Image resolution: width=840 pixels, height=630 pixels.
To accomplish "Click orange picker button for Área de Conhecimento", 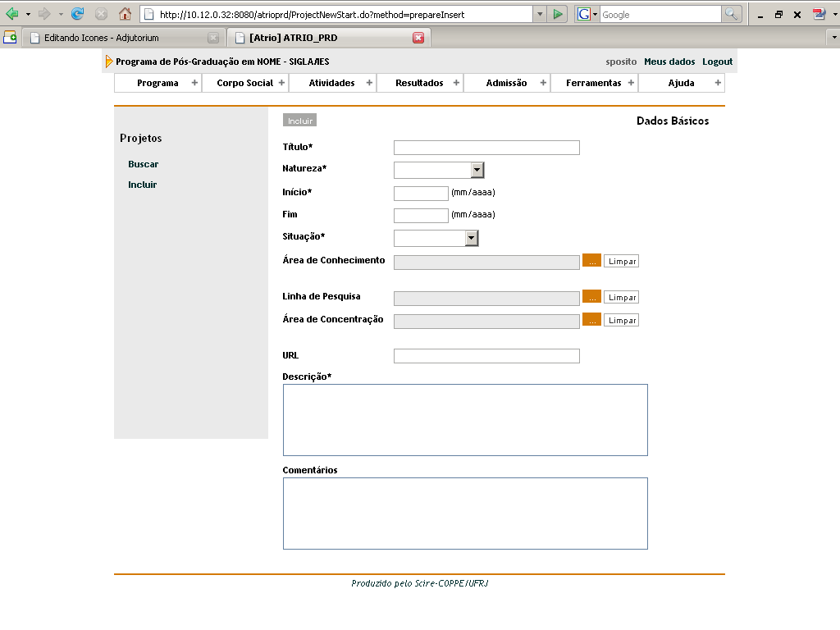I will tap(591, 261).
